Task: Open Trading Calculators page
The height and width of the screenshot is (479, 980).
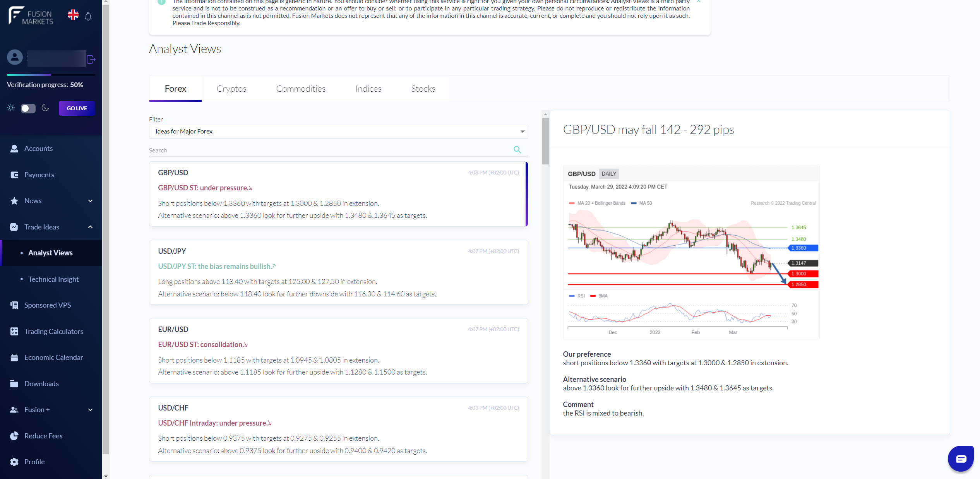Action: pyautogui.click(x=51, y=332)
